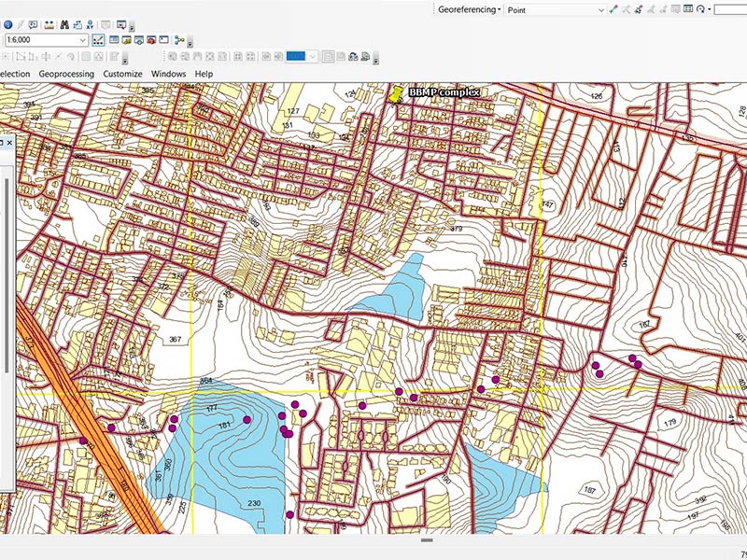747x560 pixels.
Task: Open the Find binoculars tool
Action: (66, 25)
